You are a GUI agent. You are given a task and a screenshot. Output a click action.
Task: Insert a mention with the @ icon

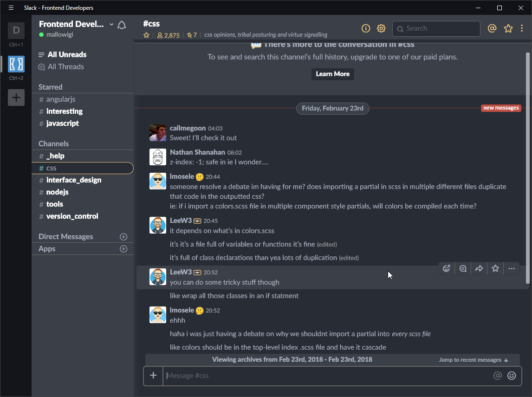497,376
